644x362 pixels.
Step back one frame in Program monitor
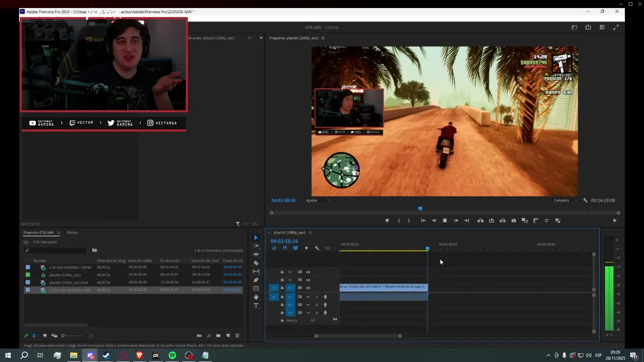tap(434, 221)
